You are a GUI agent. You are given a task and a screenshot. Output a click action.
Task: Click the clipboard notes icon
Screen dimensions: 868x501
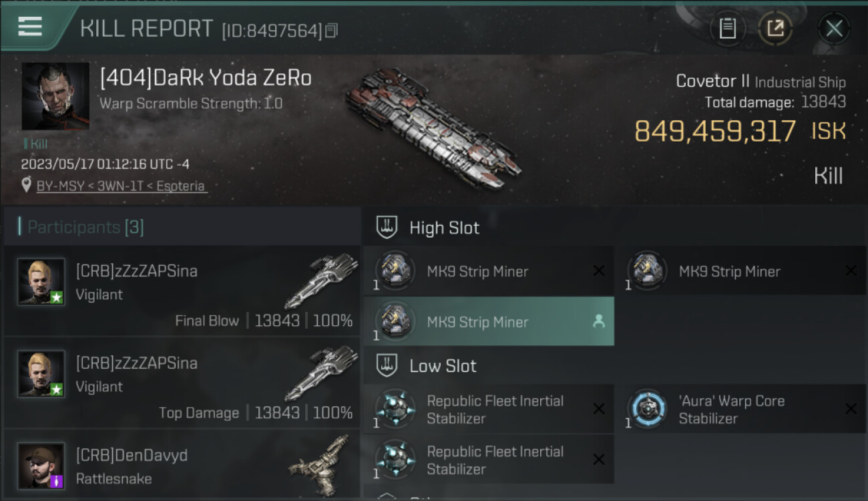tap(727, 28)
